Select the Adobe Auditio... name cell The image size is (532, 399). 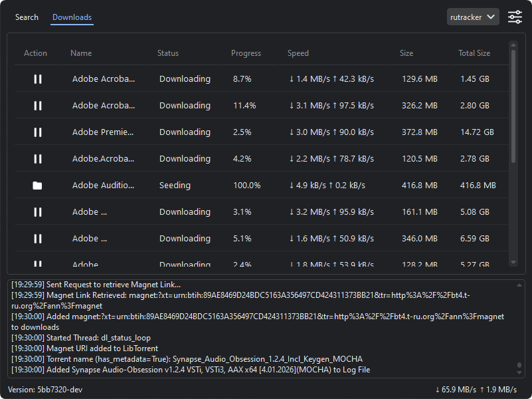(x=103, y=186)
